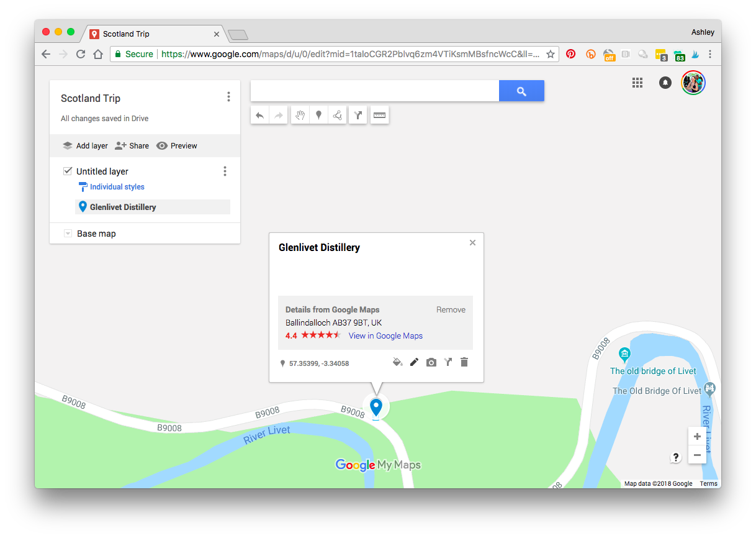756x538 pixels.
Task: Select the Draw a line tool
Action: click(337, 115)
